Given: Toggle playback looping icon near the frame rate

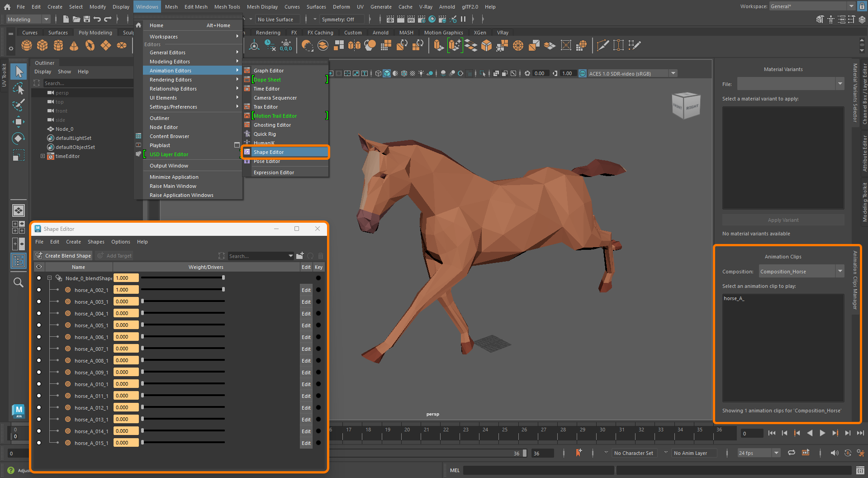Looking at the screenshot, I should [x=792, y=453].
